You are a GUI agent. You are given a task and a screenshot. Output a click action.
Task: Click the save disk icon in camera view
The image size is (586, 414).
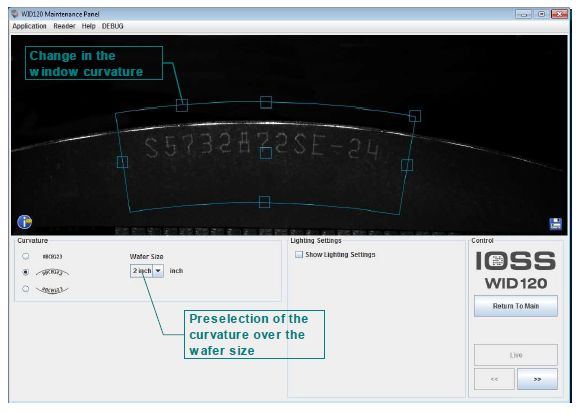pyautogui.click(x=556, y=224)
